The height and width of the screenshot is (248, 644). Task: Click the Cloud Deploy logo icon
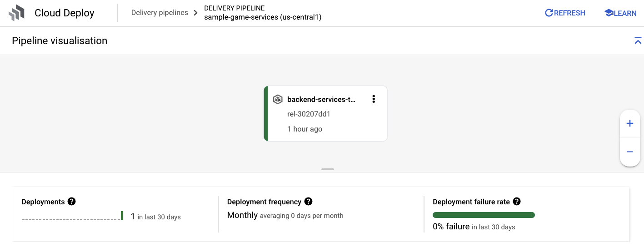tap(17, 13)
